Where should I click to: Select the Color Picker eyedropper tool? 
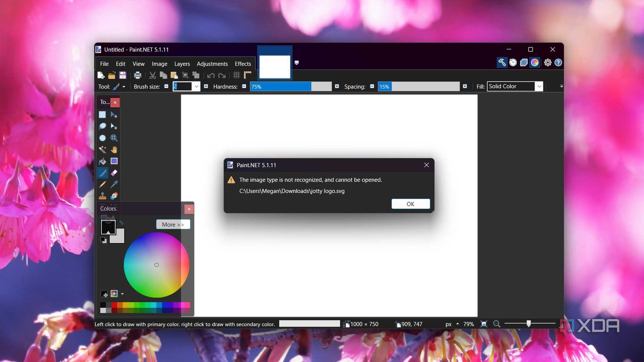(x=114, y=185)
